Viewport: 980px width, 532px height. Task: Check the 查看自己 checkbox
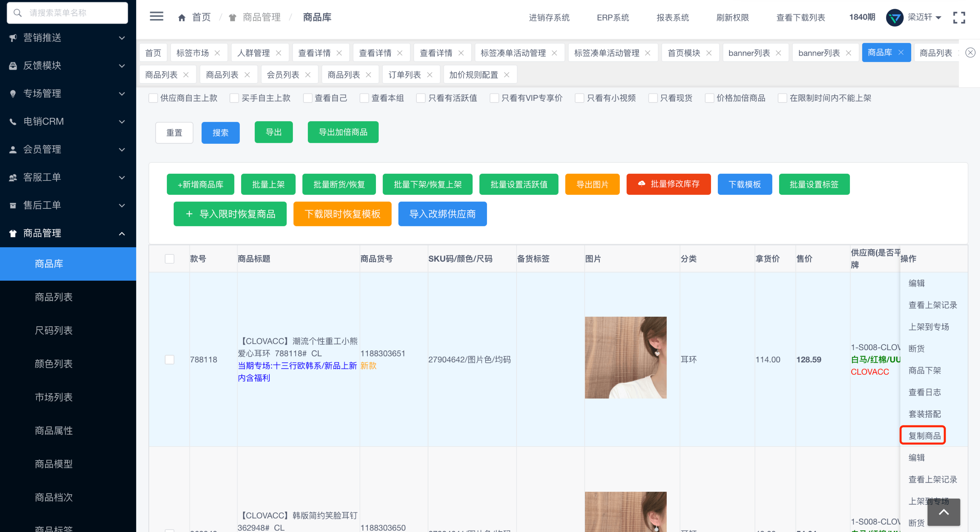307,98
